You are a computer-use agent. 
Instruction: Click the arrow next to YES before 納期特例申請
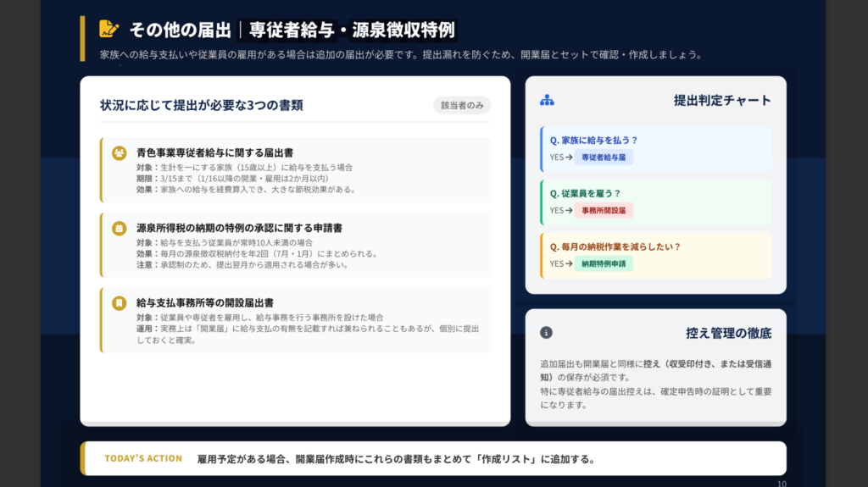point(570,263)
